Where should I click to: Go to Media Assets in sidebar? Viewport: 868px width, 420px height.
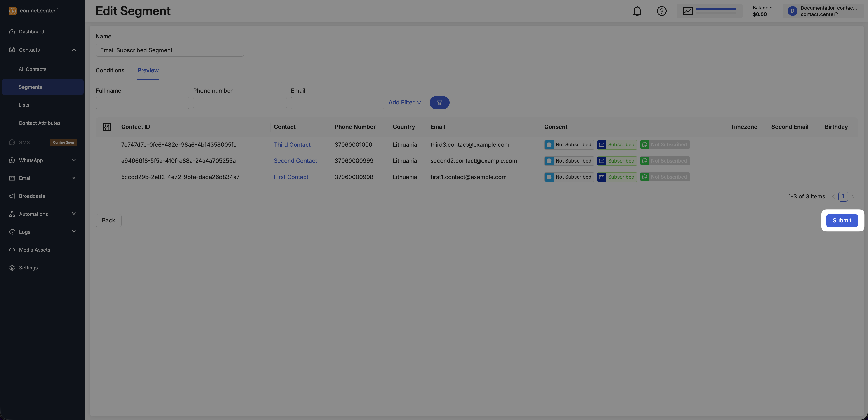(34, 250)
